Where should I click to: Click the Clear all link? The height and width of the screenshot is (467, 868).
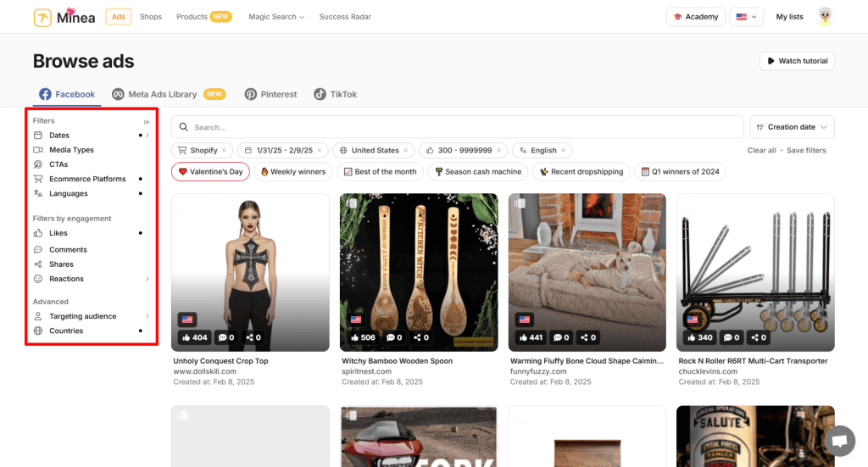[x=761, y=151]
